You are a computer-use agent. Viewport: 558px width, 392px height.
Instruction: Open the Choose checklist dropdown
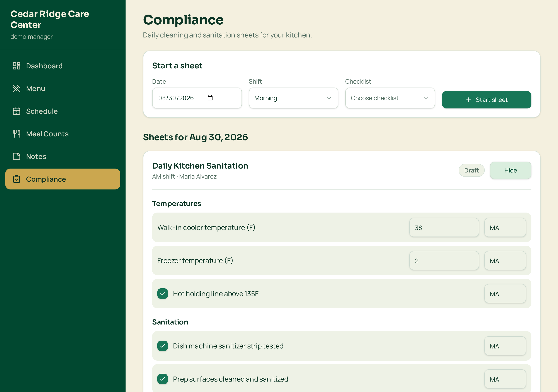point(390,98)
